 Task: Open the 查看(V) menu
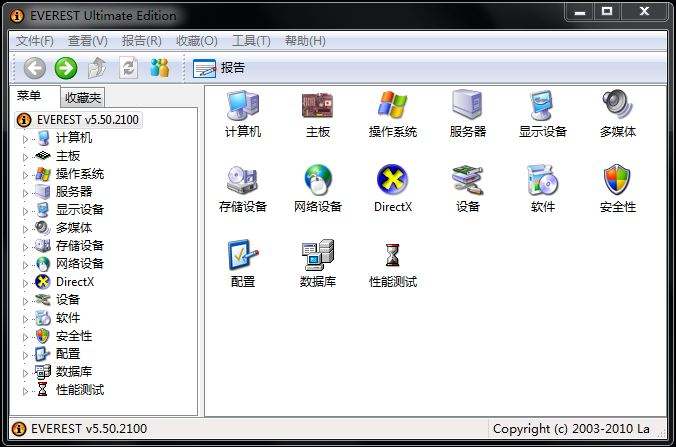click(x=88, y=41)
